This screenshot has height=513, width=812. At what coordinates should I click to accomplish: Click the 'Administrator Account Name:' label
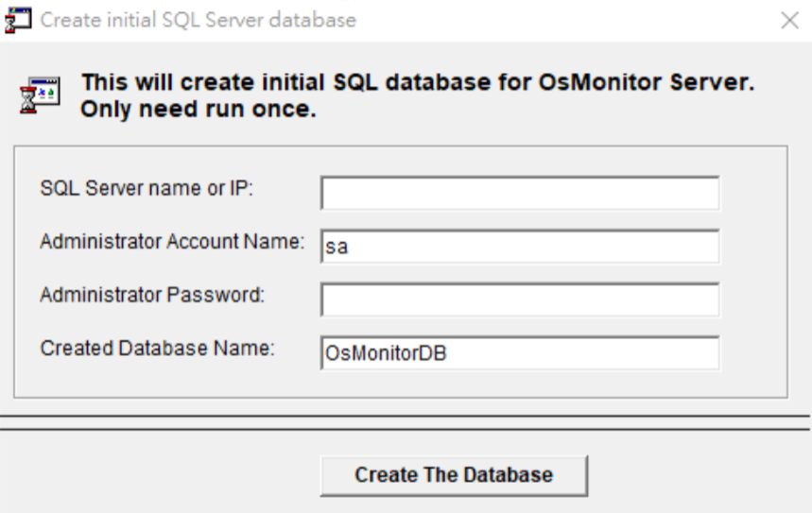coord(172,242)
